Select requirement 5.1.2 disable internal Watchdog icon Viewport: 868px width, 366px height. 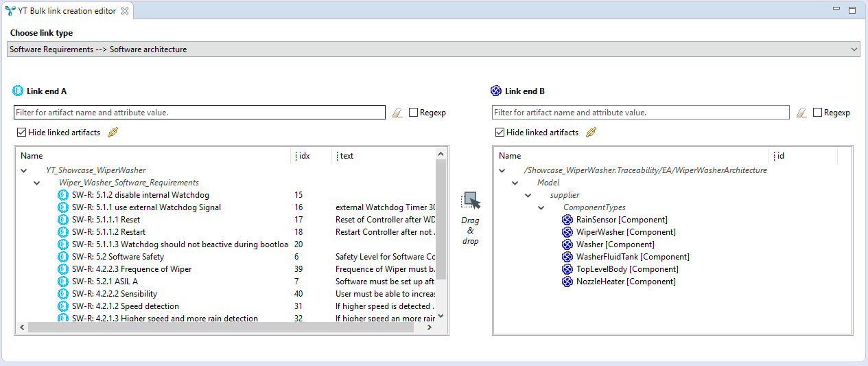click(64, 195)
